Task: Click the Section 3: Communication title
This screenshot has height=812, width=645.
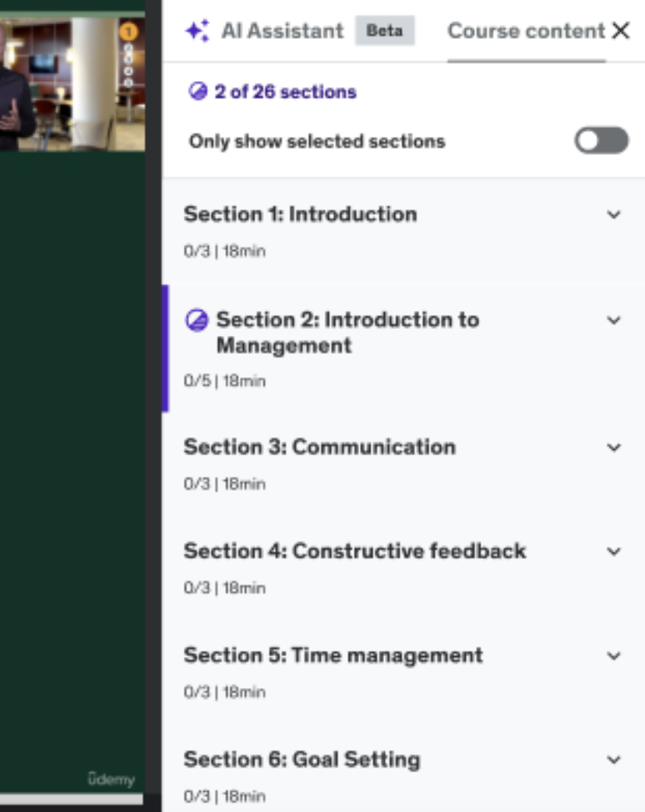Action: coord(319,447)
